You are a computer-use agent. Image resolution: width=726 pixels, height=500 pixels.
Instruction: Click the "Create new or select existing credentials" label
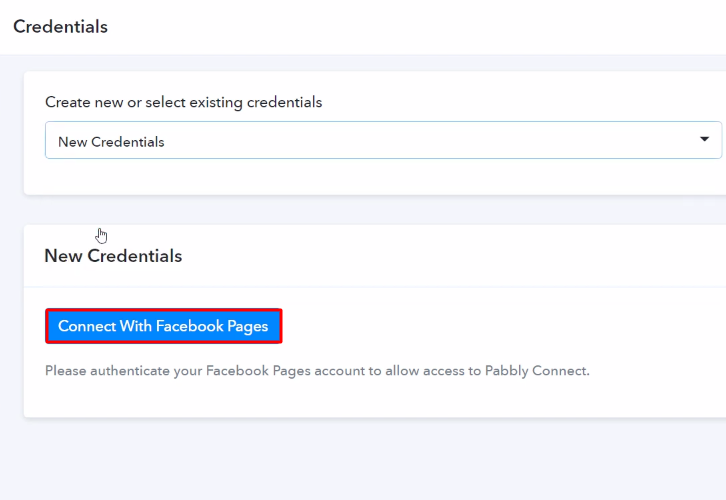pyautogui.click(x=183, y=102)
